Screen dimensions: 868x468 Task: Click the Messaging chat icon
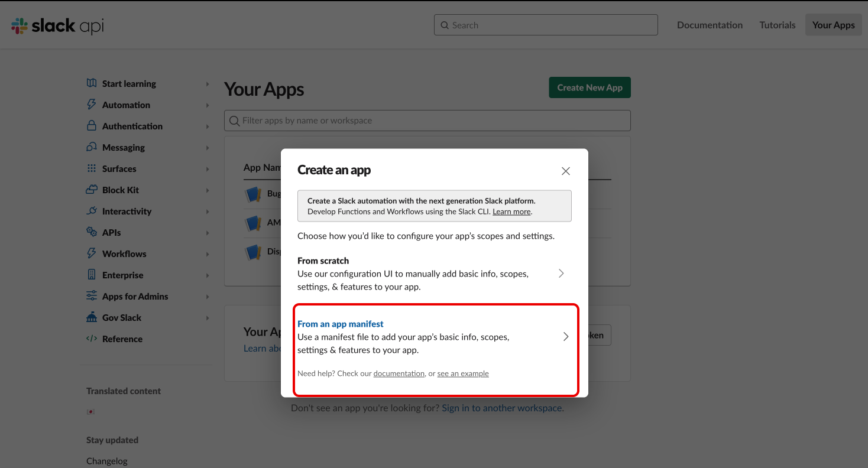click(x=92, y=147)
